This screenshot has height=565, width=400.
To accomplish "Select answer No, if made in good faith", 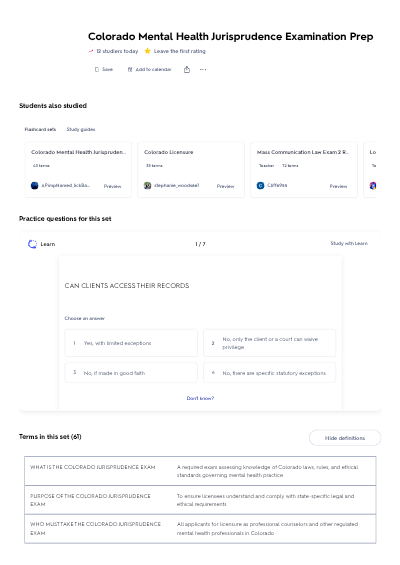I will pos(131,373).
